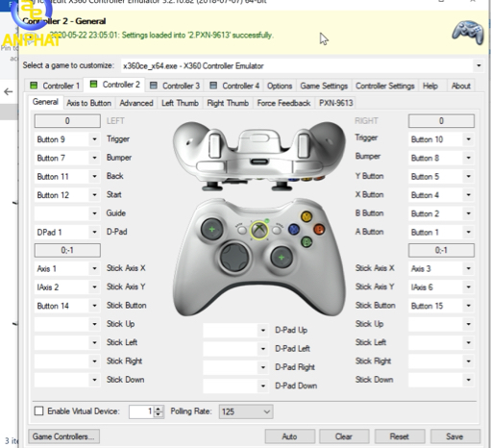Open the PXN-9613 sub-tab
This screenshot has height=448, width=491.
pyautogui.click(x=336, y=103)
